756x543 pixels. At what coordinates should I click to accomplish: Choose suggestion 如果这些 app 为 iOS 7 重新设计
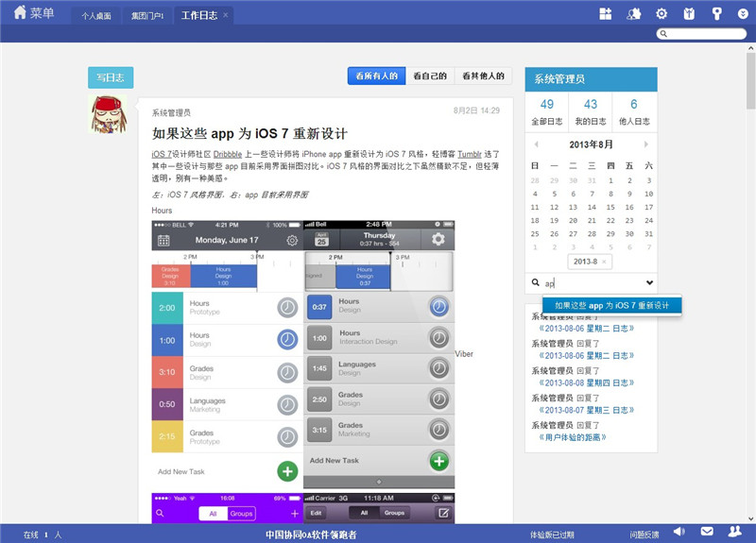tap(611, 305)
